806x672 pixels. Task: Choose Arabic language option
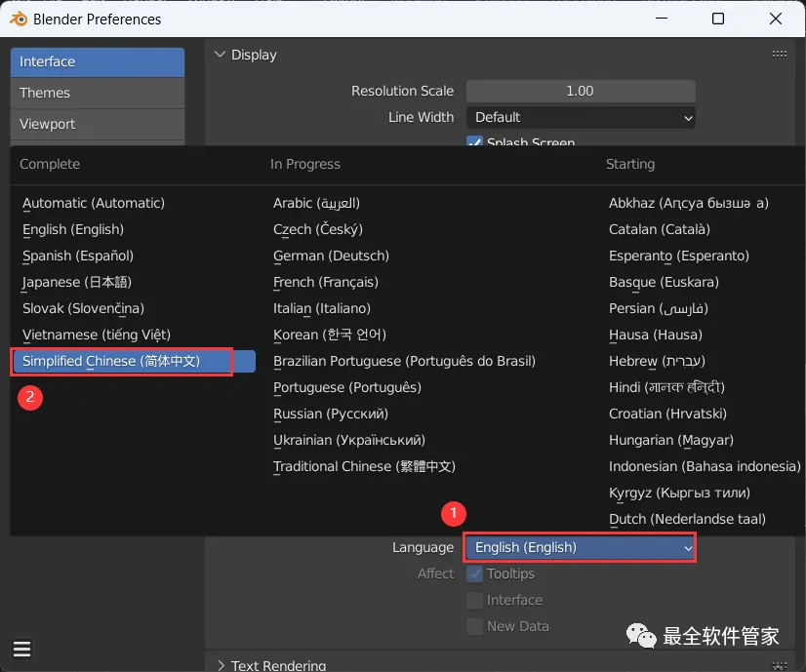[x=316, y=203]
